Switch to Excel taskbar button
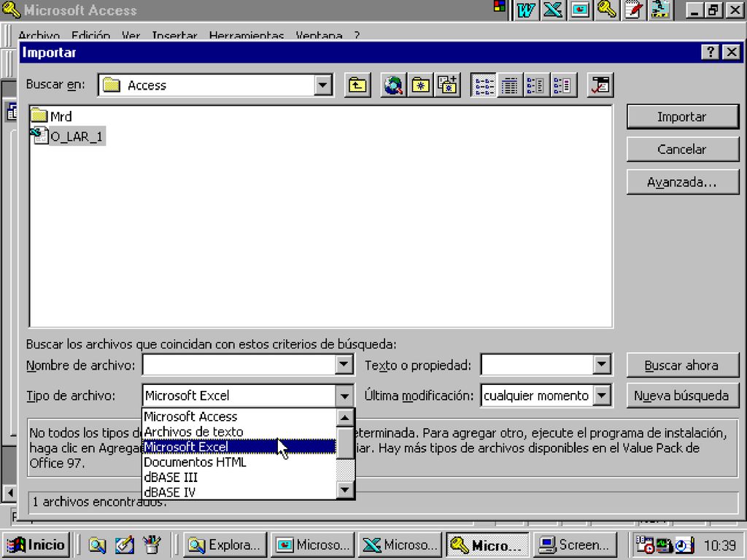The height and width of the screenshot is (560, 747). 400,545
